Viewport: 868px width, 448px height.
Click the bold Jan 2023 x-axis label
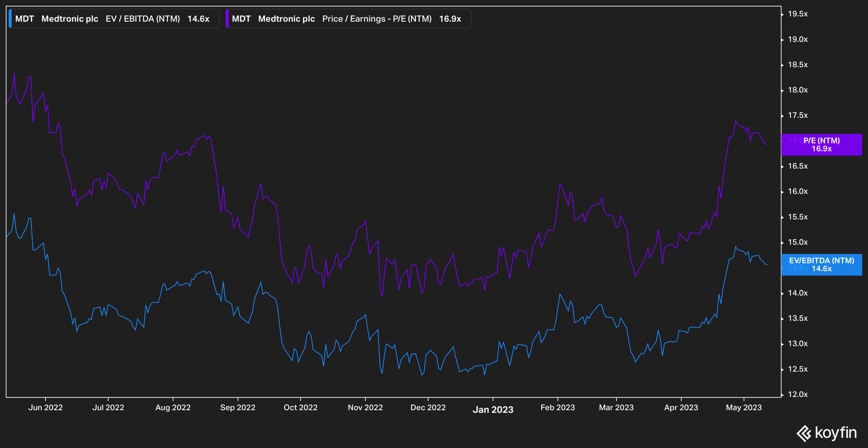493,410
